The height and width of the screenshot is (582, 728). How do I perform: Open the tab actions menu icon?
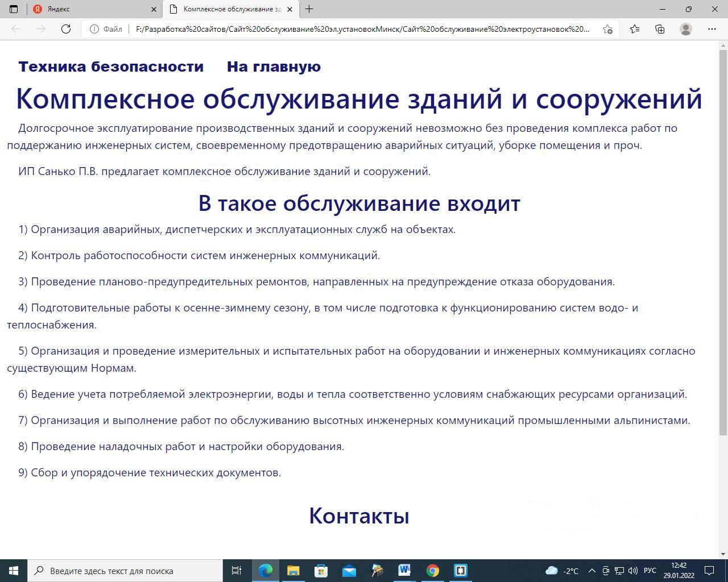(14, 9)
